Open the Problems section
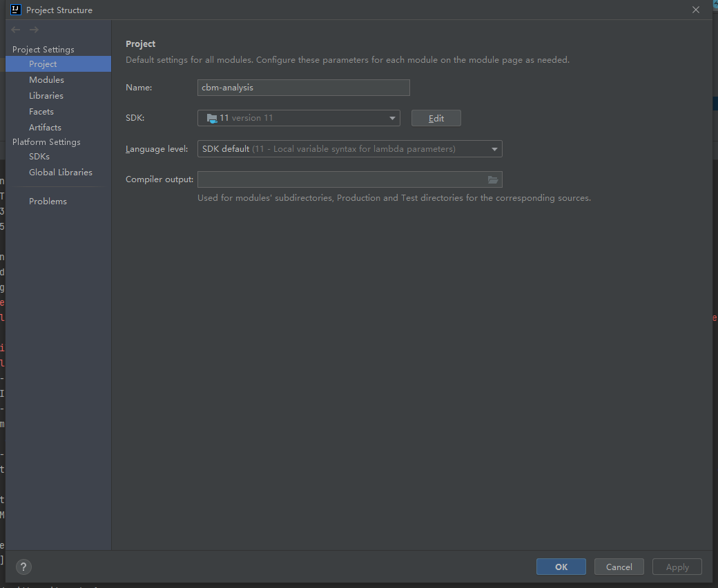 [48, 201]
